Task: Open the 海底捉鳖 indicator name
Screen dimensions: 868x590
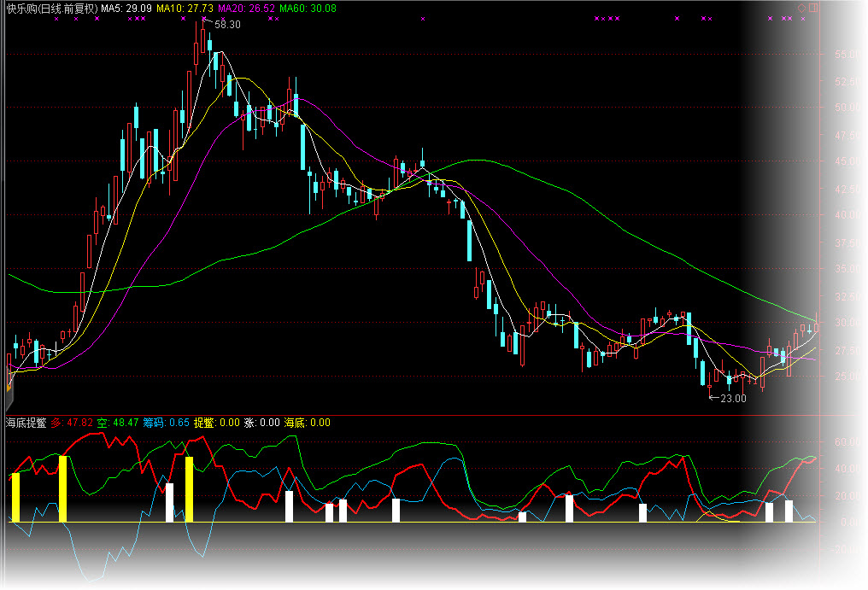Action: pyautogui.click(x=26, y=423)
